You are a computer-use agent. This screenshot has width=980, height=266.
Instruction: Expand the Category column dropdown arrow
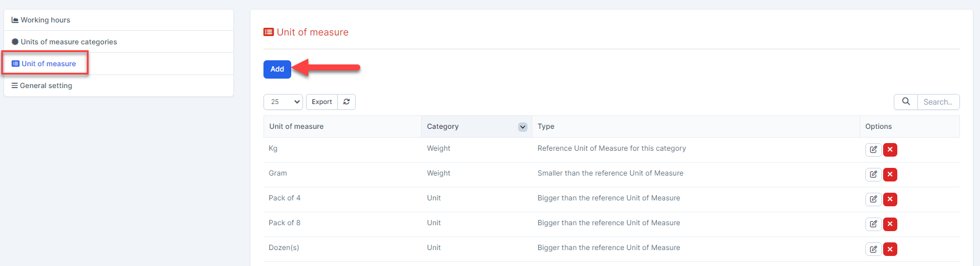point(522,127)
